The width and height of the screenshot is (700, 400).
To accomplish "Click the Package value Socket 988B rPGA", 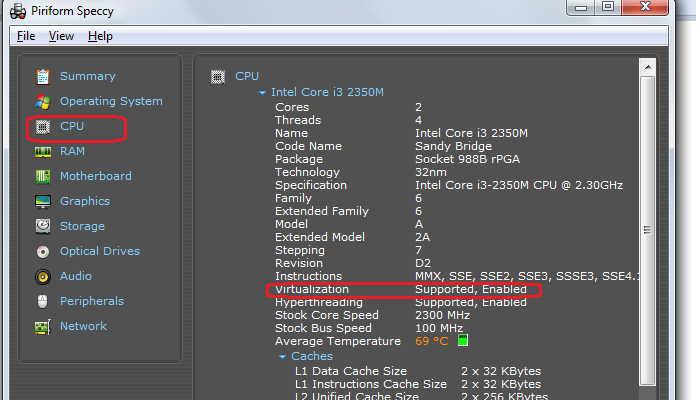I will pos(467,159).
